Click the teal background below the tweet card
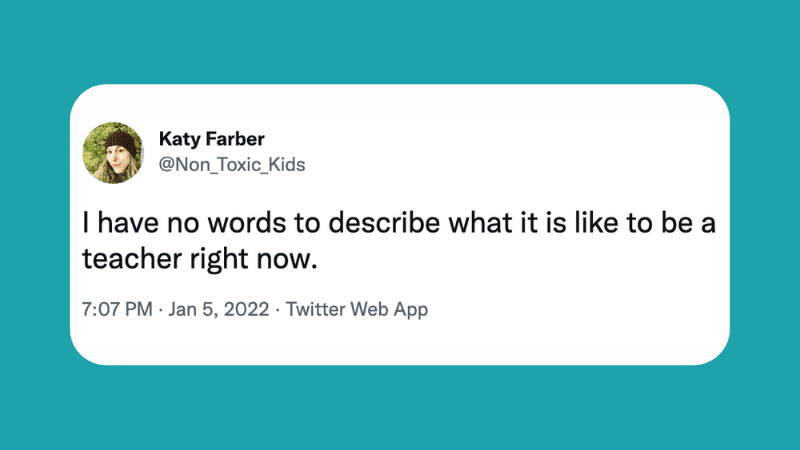 click(x=400, y=410)
